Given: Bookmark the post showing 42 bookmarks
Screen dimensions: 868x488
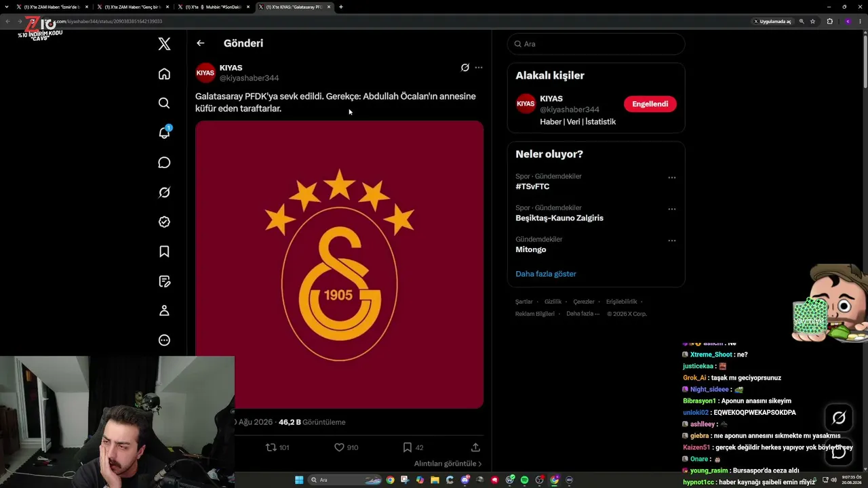Looking at the screenshot, I should 413,447.
